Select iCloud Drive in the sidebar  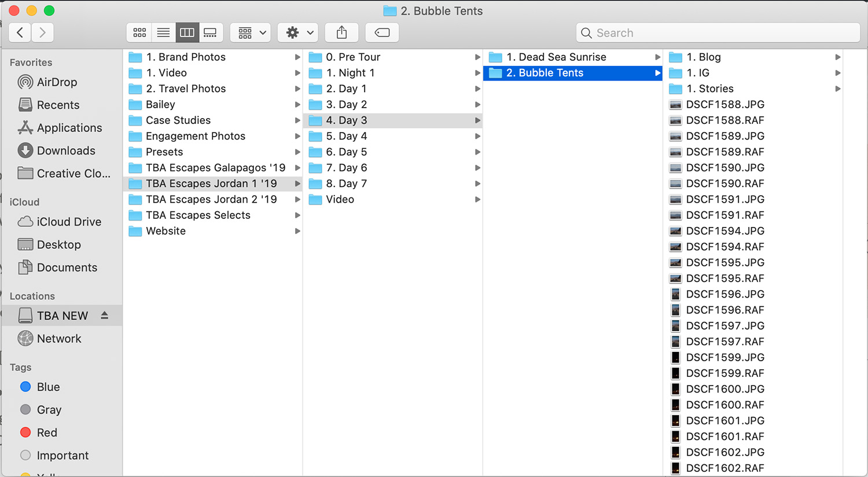(69, 222)
